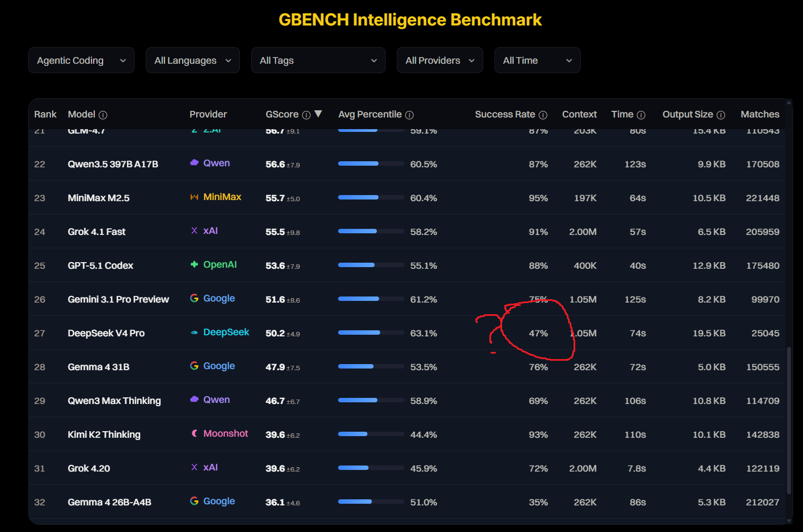Click the MiniMax provider logo icon
The width and height of the screenshot is (803, 532).
point(195,197)
